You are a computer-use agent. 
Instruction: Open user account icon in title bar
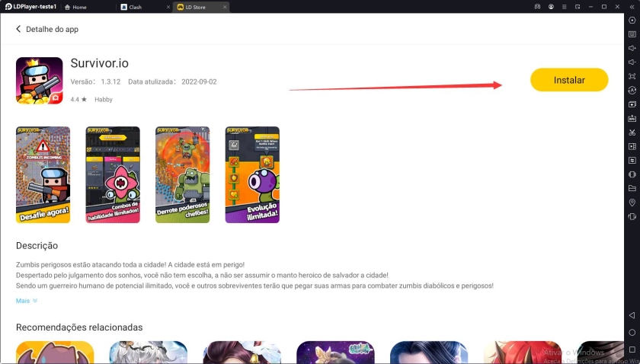coord(551,7)
